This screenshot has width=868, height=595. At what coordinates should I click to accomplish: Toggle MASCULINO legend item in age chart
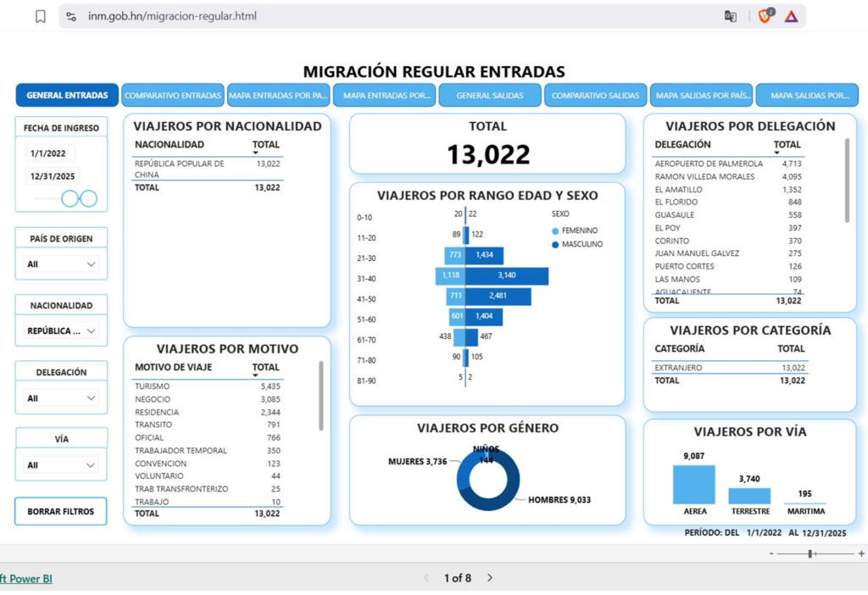(577, 244)
